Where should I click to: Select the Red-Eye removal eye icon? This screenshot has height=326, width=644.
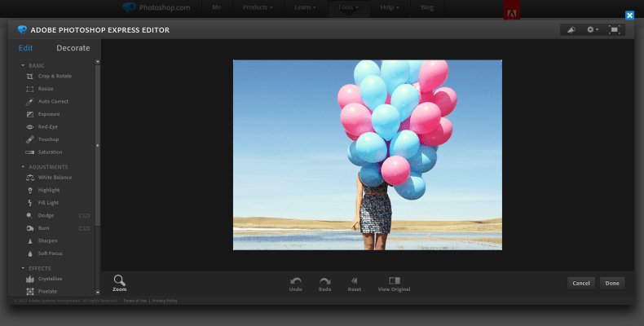pos(29,127)
